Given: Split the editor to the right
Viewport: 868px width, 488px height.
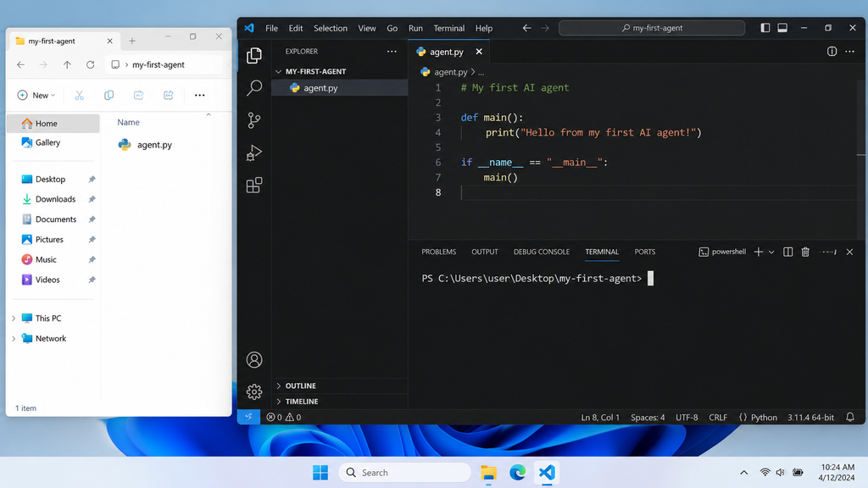Looking at the screenshot, I should tap(832, 52).
